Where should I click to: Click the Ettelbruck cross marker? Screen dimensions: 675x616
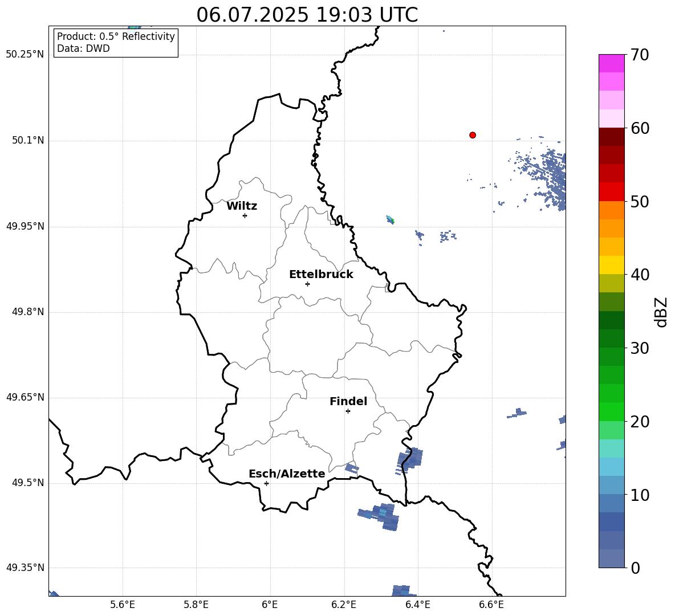[307, 284]
